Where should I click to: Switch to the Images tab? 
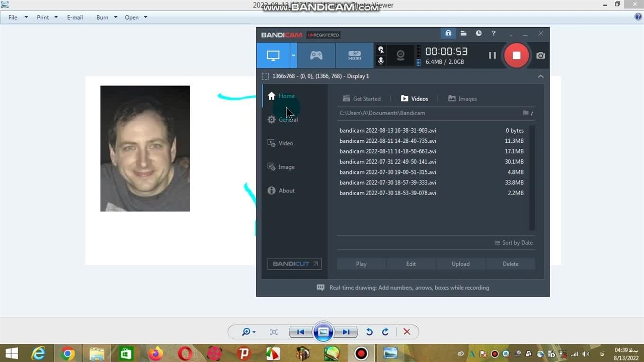462,99
